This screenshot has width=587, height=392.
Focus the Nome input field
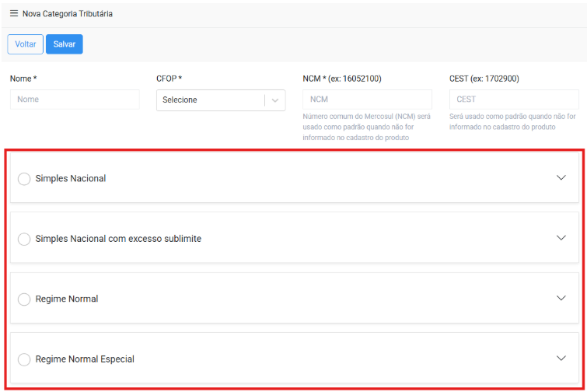coord(75,100)
